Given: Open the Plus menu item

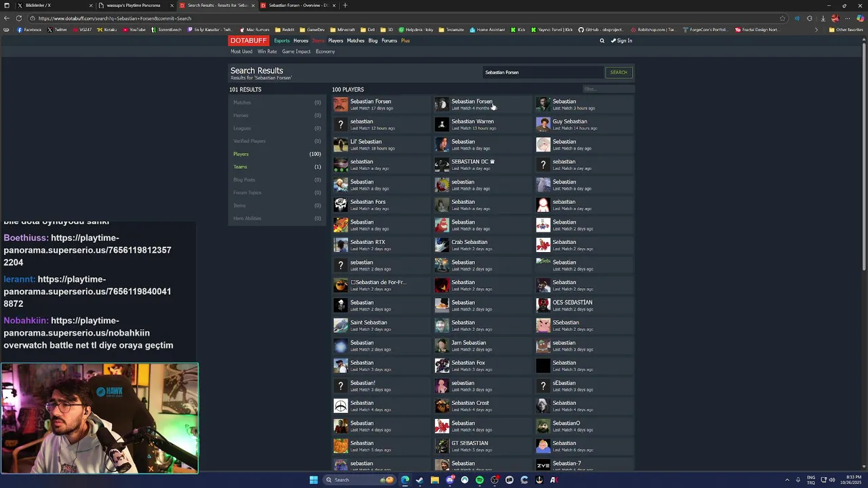Looking at the screenshot, I should coord(405,41).
